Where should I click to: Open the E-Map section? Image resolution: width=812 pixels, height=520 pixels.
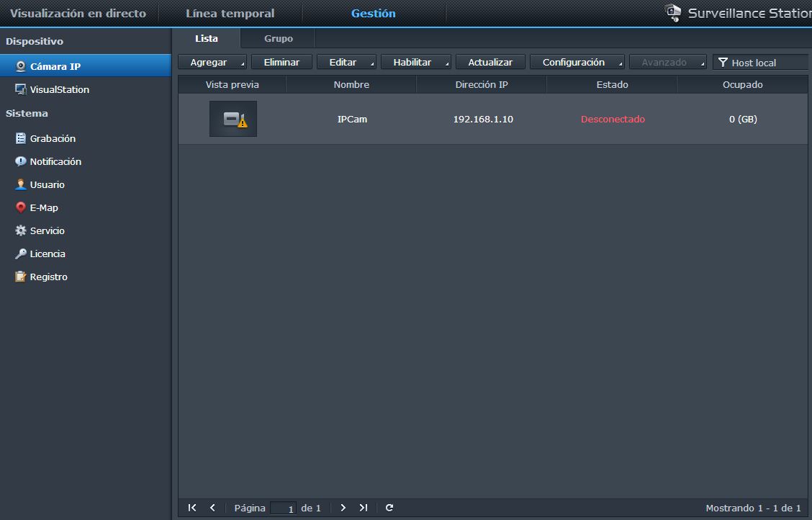click(42, 207)
